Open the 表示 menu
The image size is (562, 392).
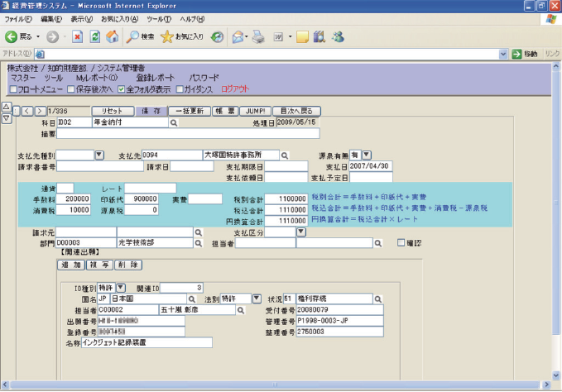point(81,19)
